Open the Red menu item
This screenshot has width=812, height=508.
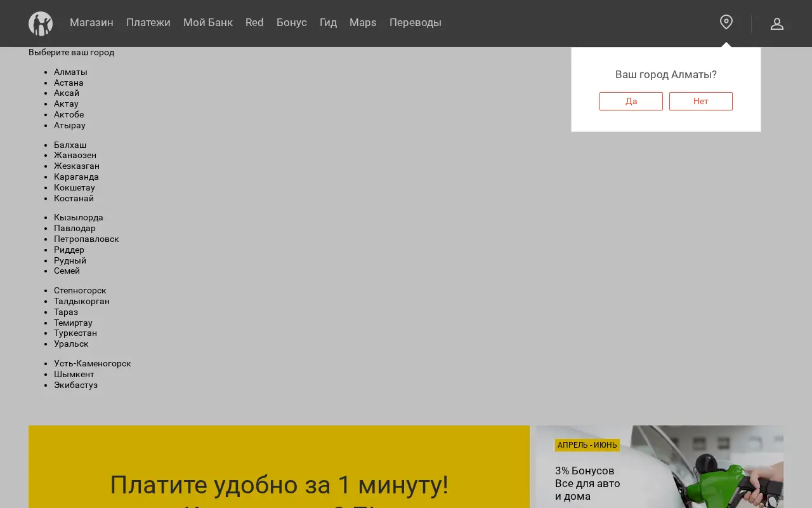coord(254,23)
